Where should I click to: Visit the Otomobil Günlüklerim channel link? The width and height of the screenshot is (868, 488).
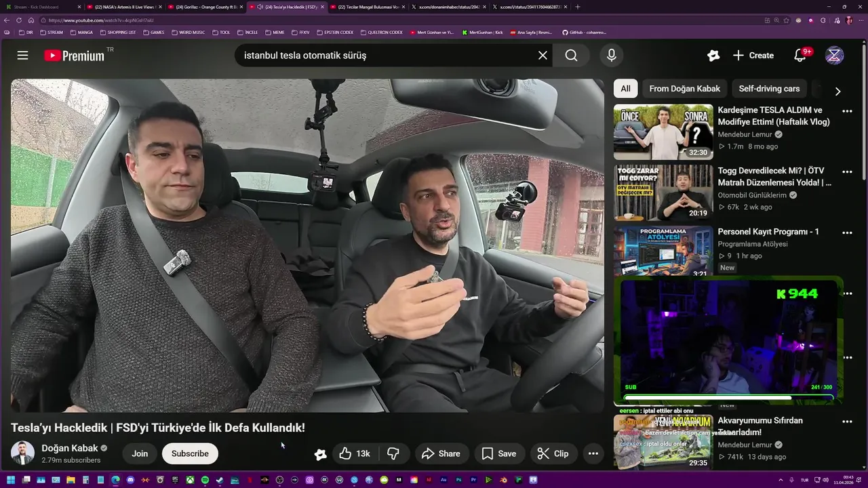(752, 195)
